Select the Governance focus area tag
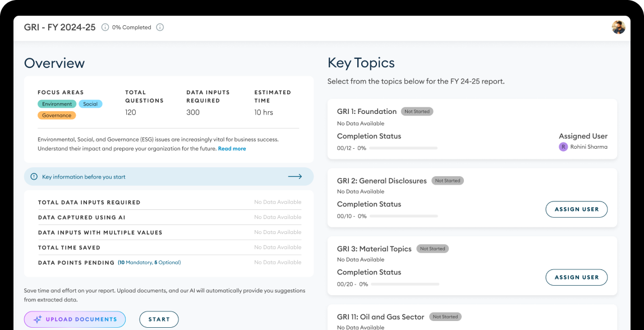This screenshot has width=644, height=330. [x=57, y=116]
